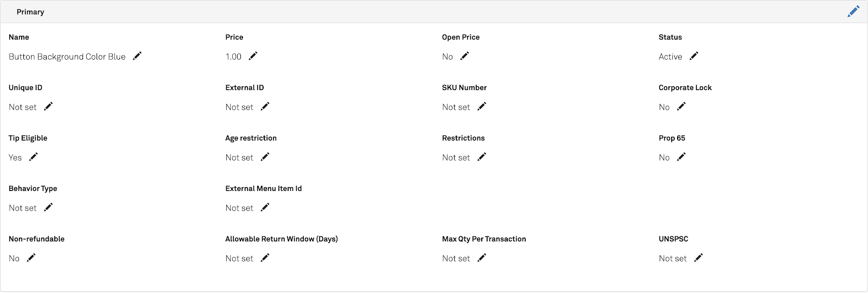Click pencil icon under Behavior Type
This screenshot has width=868, height=293.
[48, 207]
